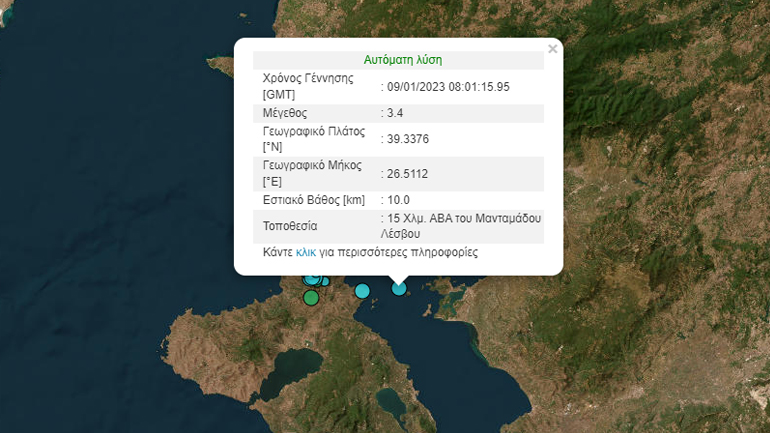
Task: Click the magnitude value '3.4'
Action: [395, 113]
